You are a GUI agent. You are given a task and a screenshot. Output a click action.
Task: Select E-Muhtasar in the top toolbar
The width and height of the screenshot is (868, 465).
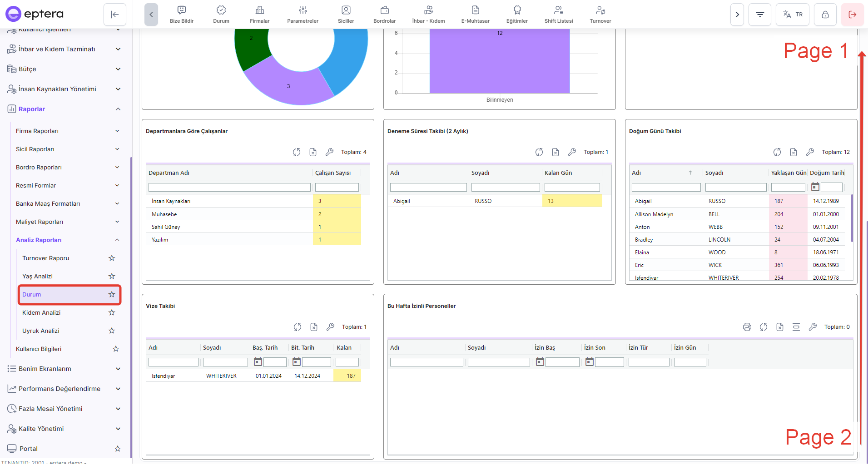click(475, 15)
